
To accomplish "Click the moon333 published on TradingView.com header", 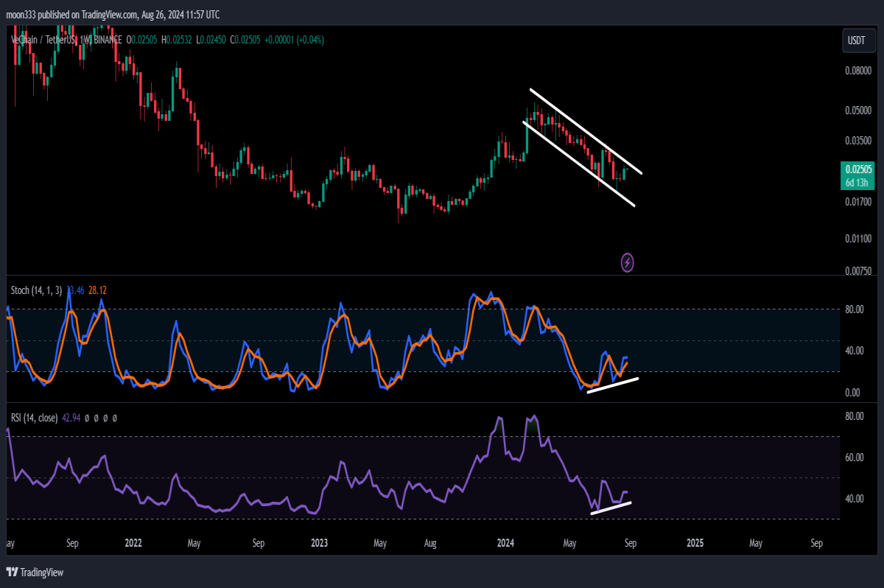I will click(113, 15).
